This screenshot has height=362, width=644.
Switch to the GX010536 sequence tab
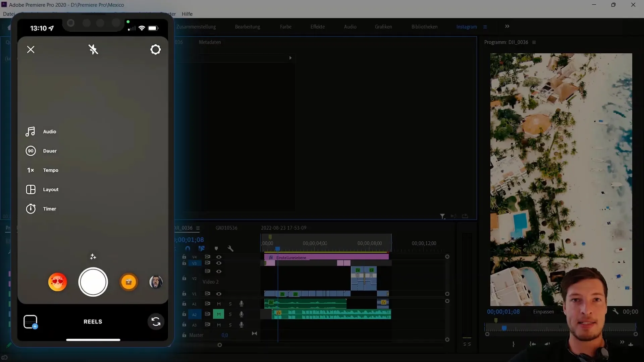coord(226,228)
